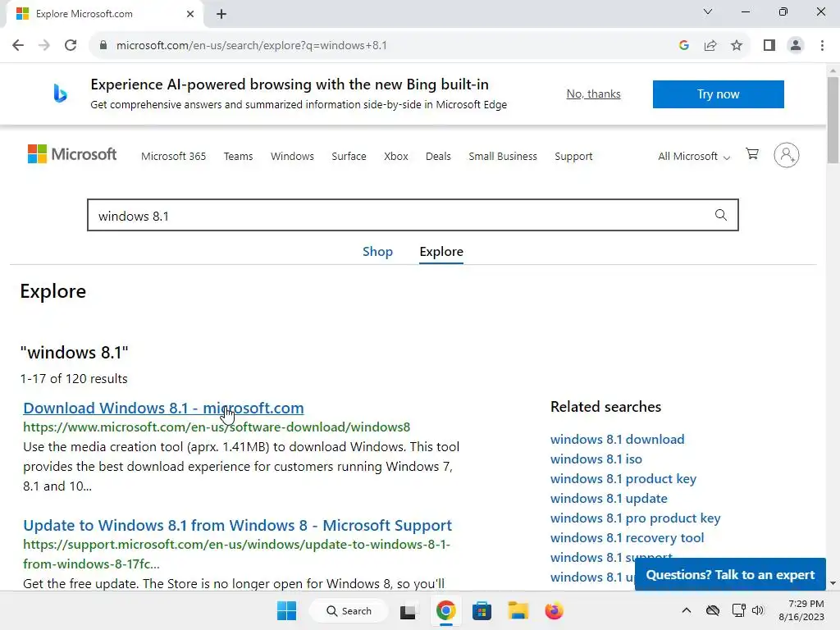Open network status tray icon

tap(739, 610)
